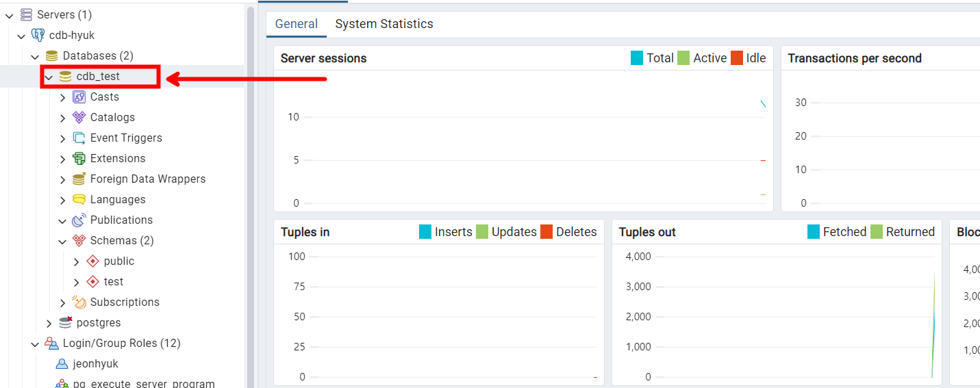Expand the Subscriptions node
Screen dimensions: 980x388
click(x=62, y=302)
